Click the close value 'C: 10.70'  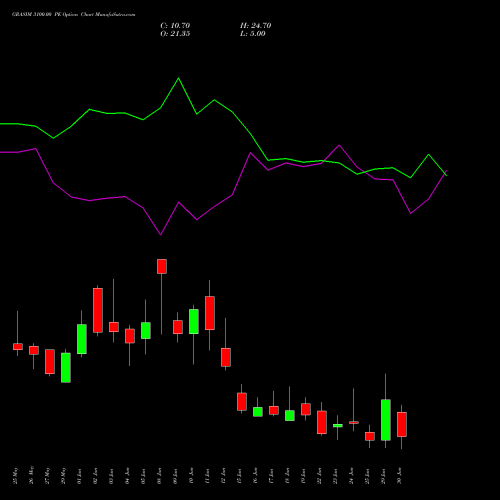[x=175, y=26]
